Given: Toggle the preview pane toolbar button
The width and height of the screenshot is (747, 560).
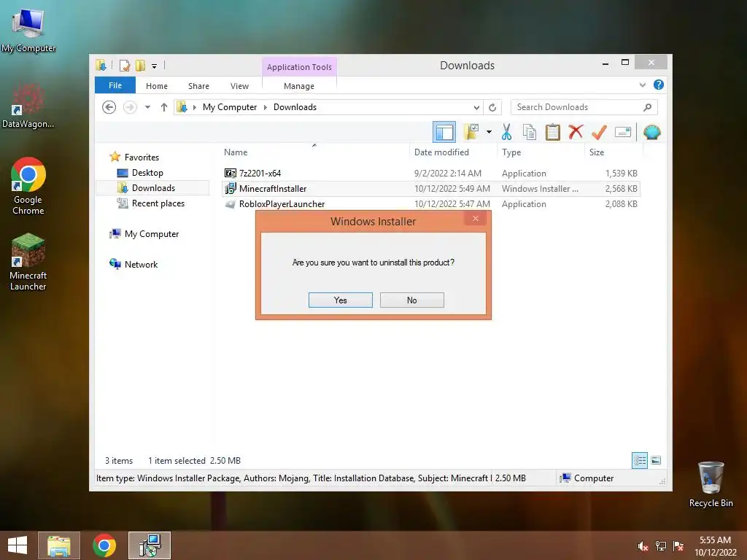Looking at the screenshot, I should tap(444, 132).
